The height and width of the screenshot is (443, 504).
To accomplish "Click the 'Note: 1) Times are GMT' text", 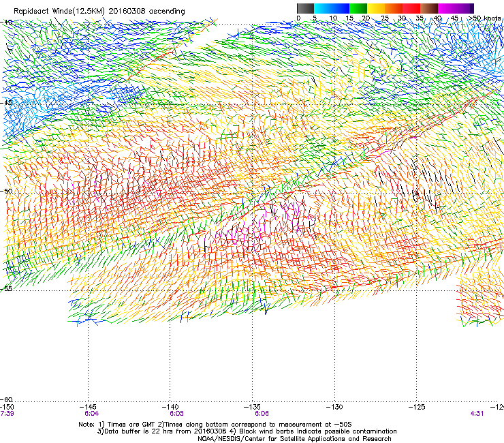I will pos(118,425).
